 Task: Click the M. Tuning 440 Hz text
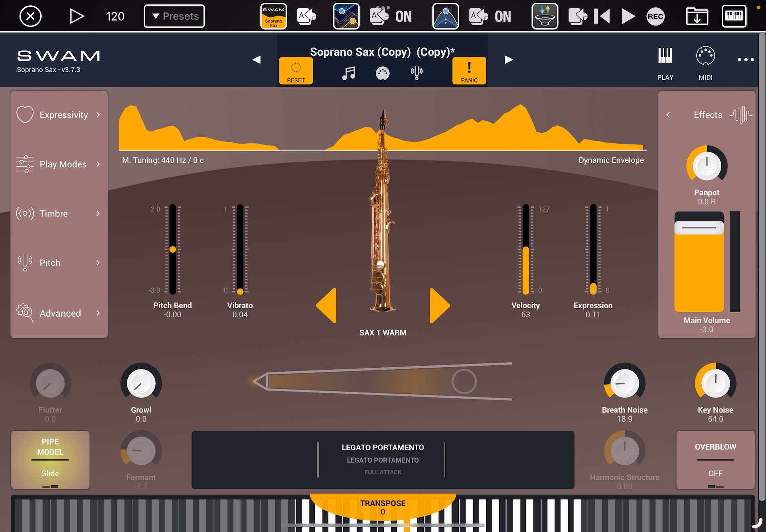click(x=163, y=160)
